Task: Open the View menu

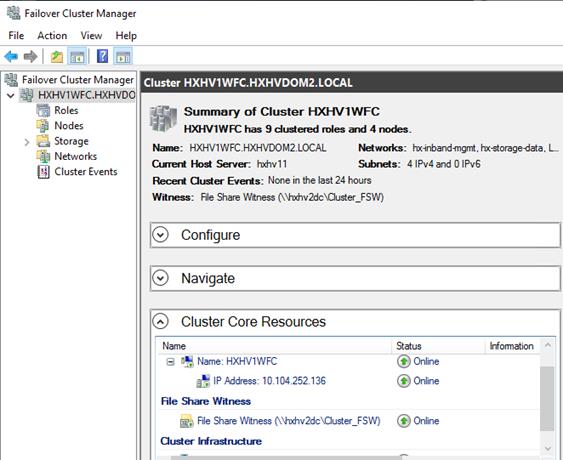Action: (x=91, y=36)
